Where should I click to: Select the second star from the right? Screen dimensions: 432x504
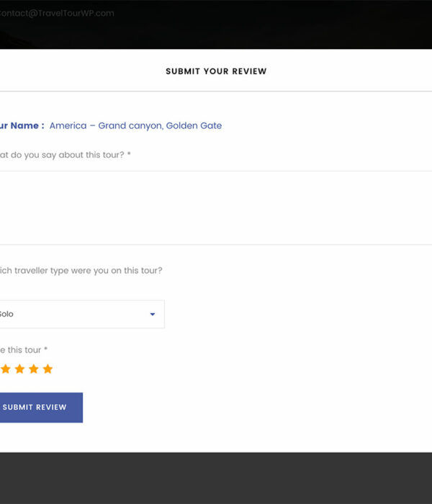click(x=33, y=369)
